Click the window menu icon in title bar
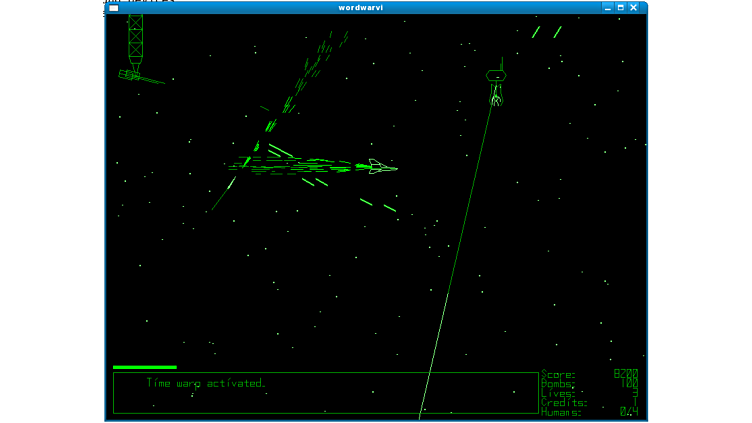Screen dimensions: 752x423 tap(113, 7)
